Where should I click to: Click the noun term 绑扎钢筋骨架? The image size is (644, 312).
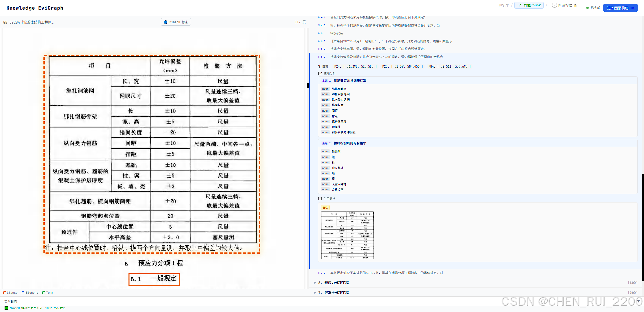[341, 94]
